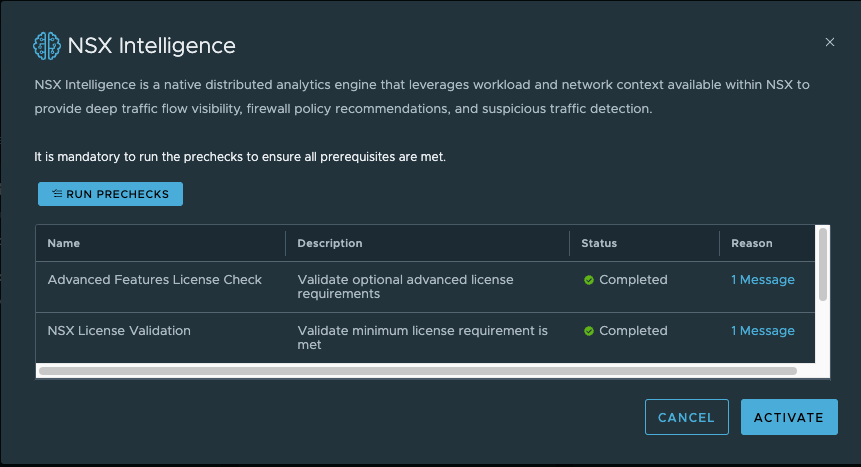Click the green check icon for Advanced Features License Check
Screen dimensions: 861x467
[589, 280]
